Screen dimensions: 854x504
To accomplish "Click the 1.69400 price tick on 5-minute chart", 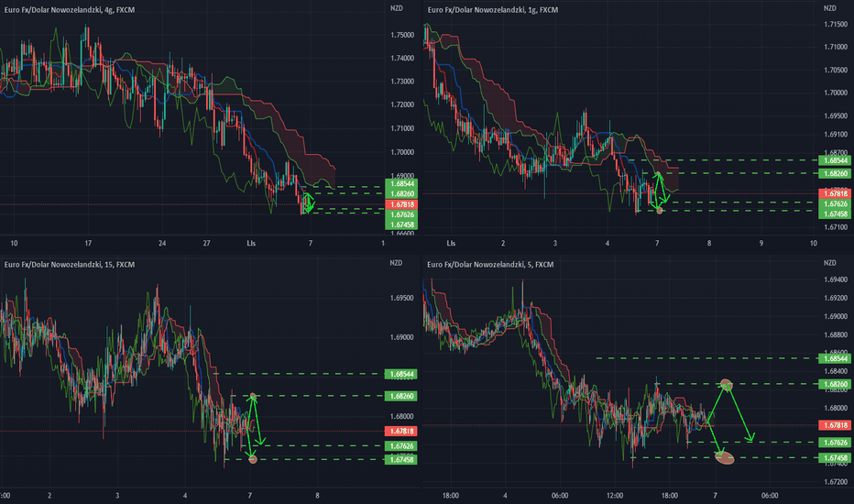I will pos(836,280).
